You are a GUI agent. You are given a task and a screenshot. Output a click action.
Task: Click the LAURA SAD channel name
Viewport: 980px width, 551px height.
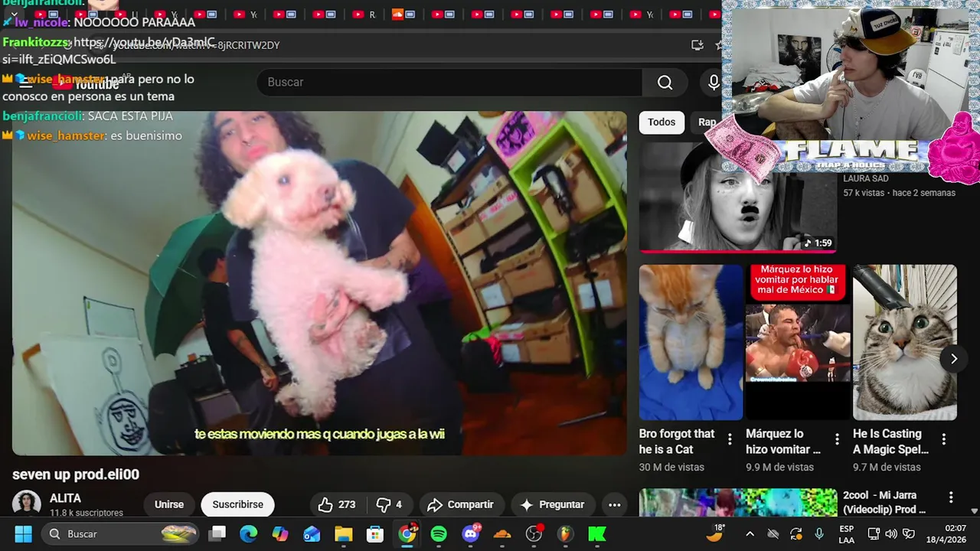point(866,178)
